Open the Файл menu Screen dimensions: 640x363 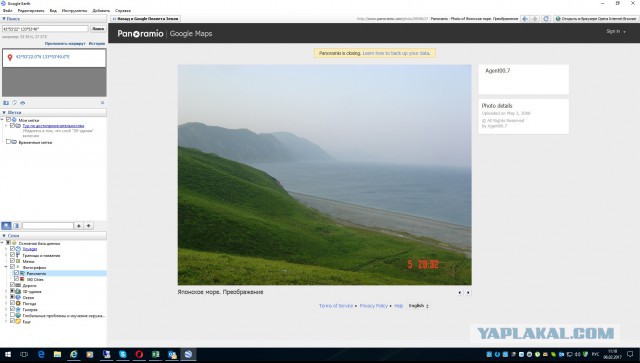point(7,11)
